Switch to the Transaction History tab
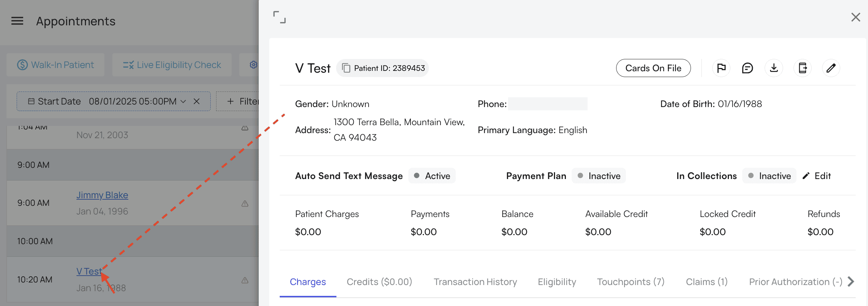Image resolution: width=868 pixels, height=306 pixels. click(x=475, y=282)
